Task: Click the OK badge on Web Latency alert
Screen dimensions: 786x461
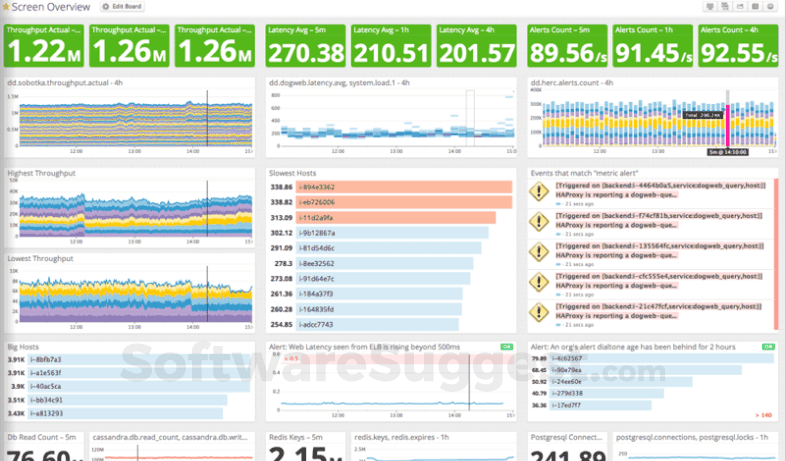Action: coord(507,347)
